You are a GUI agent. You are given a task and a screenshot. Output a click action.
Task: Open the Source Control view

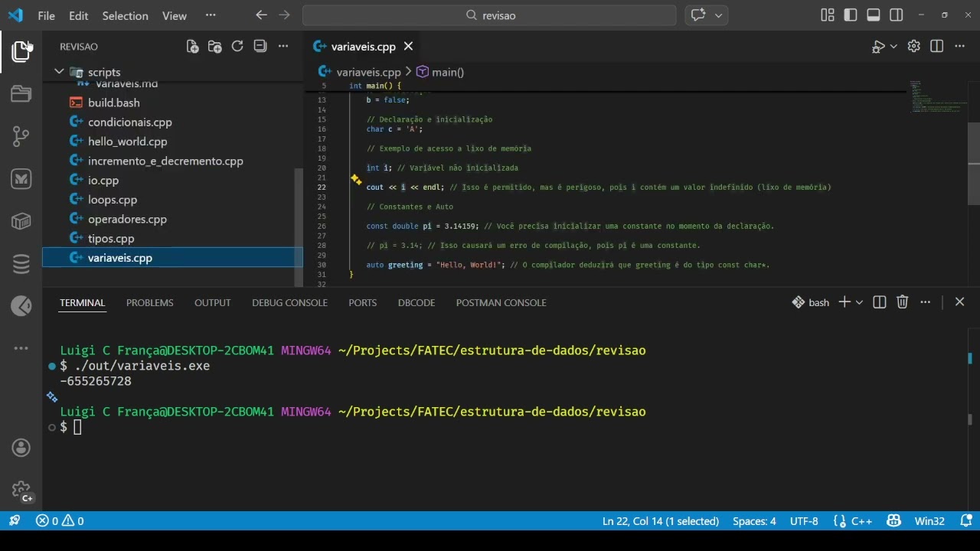21,136
